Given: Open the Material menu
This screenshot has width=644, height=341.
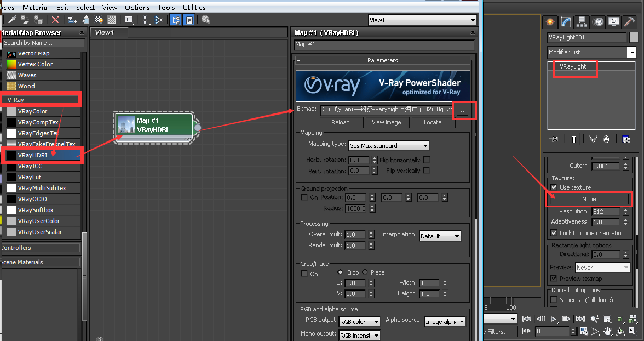Looking at the screenshot, I should click(x=35, y=8).
